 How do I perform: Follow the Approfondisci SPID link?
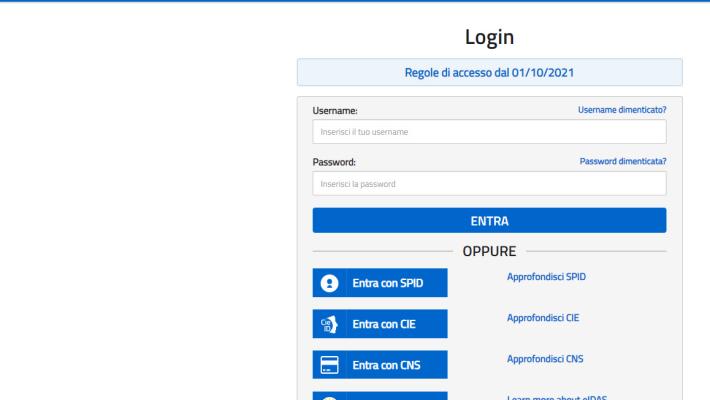545,277
